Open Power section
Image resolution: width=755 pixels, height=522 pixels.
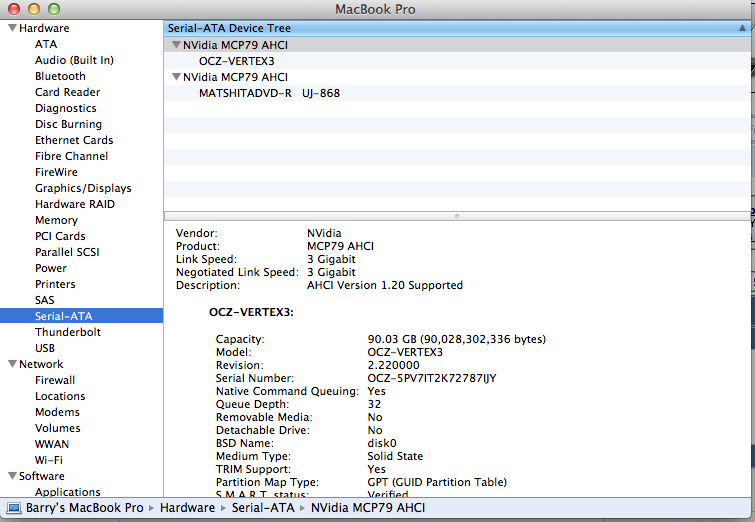pos(51,268)
